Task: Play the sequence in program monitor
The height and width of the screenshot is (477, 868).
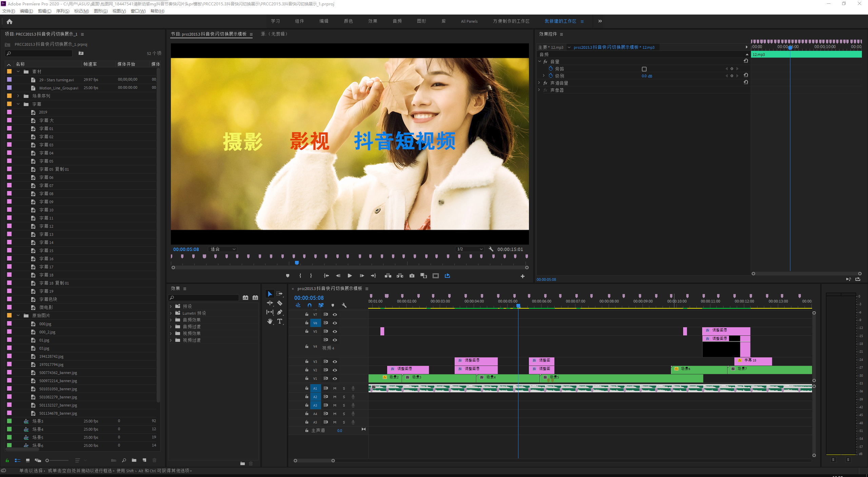Action: tap(350, 276)
